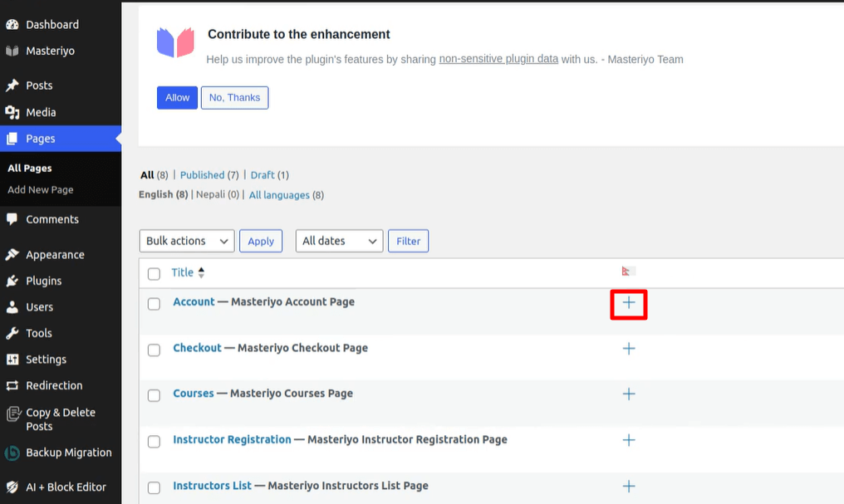Click the Appearance paintbrush icon

click(x=12, y=254)
